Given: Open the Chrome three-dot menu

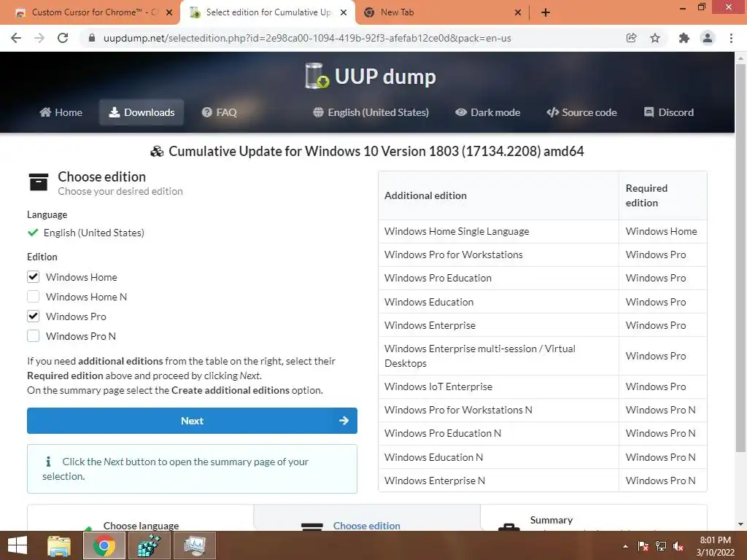Looking at the screenshot, I should click(x=731, y=38).
